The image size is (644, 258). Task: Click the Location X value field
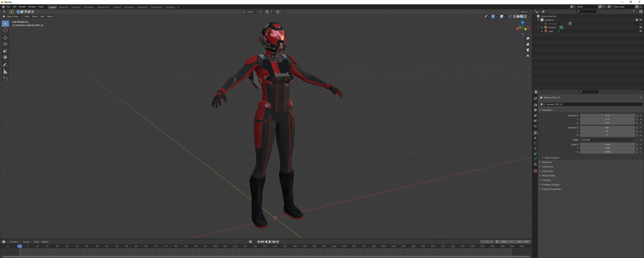(607, 116)
